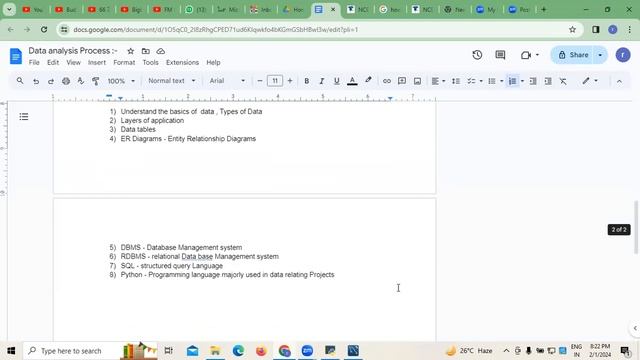Expand the Meet call options arrow

click(x=537, y=55)
